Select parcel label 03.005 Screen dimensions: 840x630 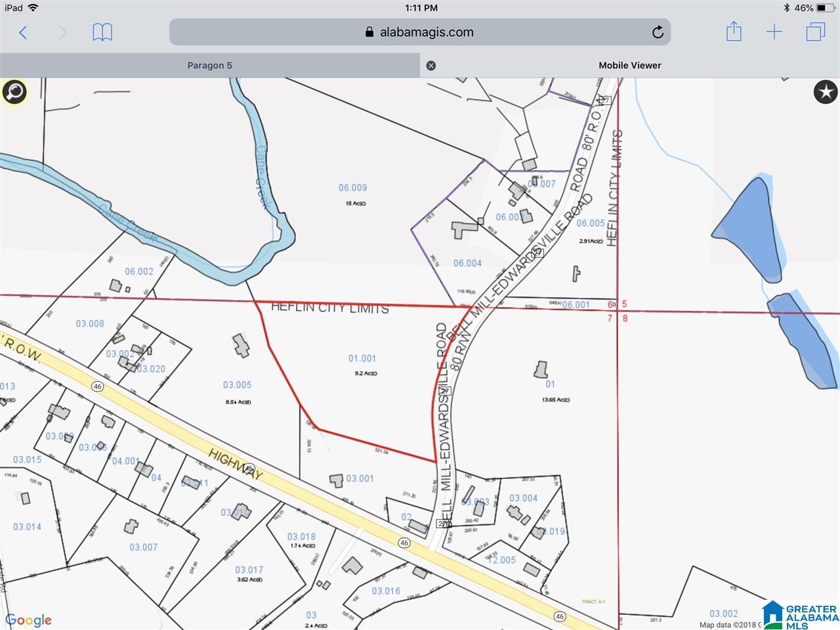pos(237,385)
